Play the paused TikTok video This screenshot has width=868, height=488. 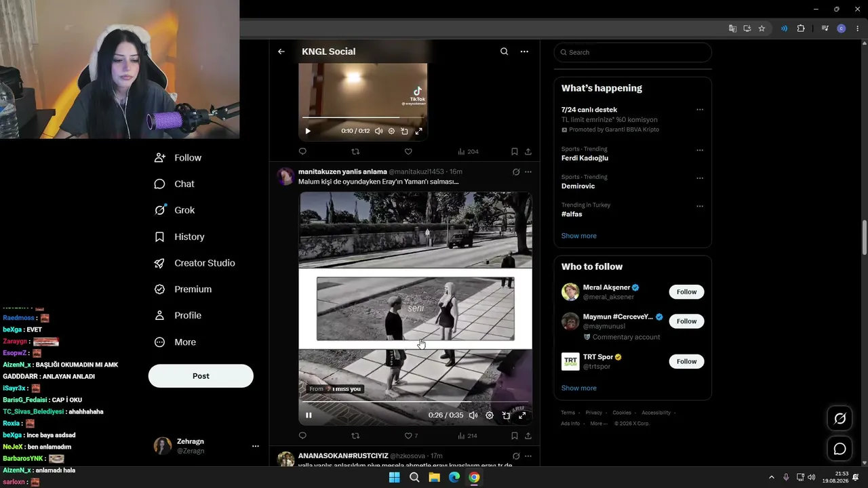(308, 131)
